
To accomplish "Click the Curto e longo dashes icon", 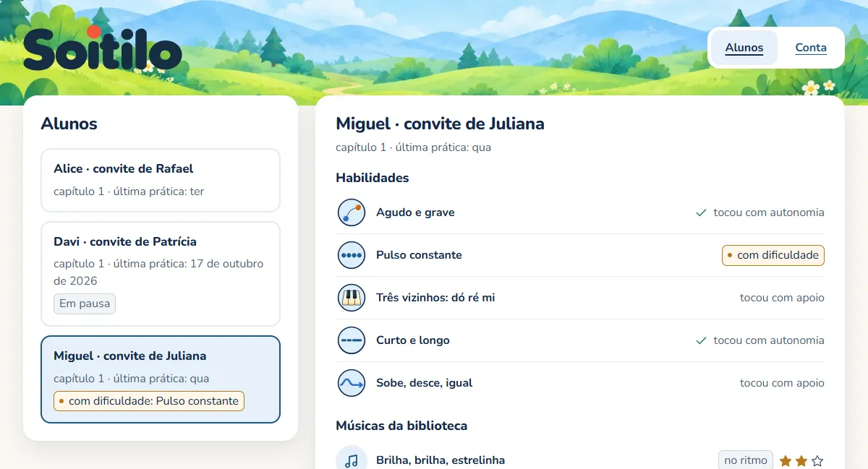I will 352,340.
